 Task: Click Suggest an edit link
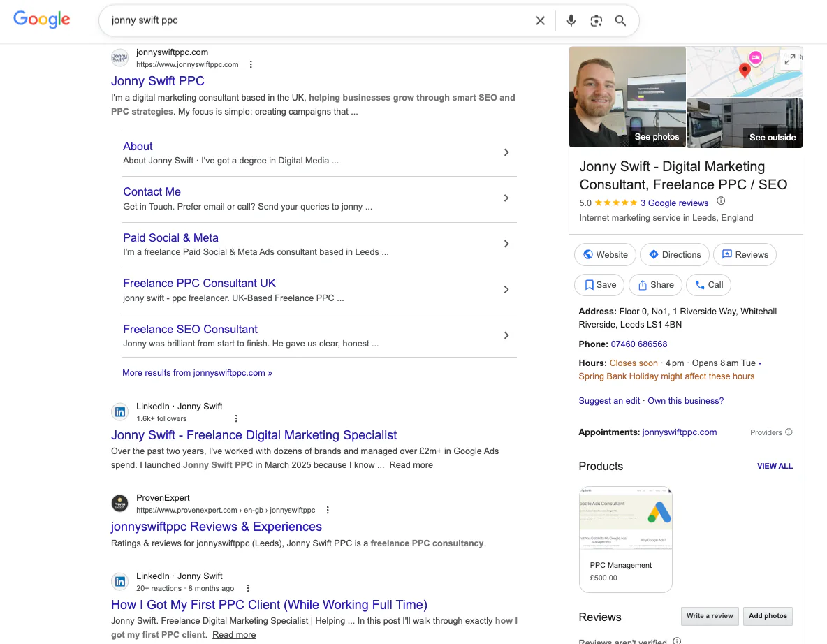tap(609, 401)
